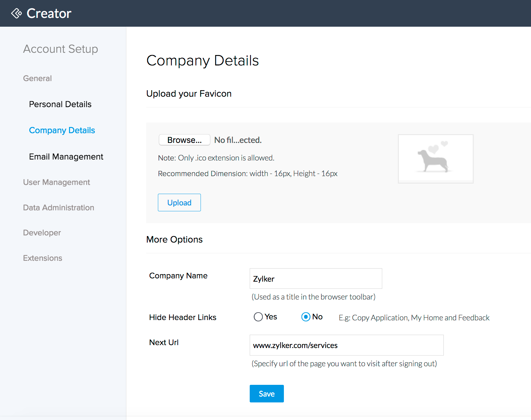Open Data Administration section
This screenshot has width=531, height=420.
(59, 208)
